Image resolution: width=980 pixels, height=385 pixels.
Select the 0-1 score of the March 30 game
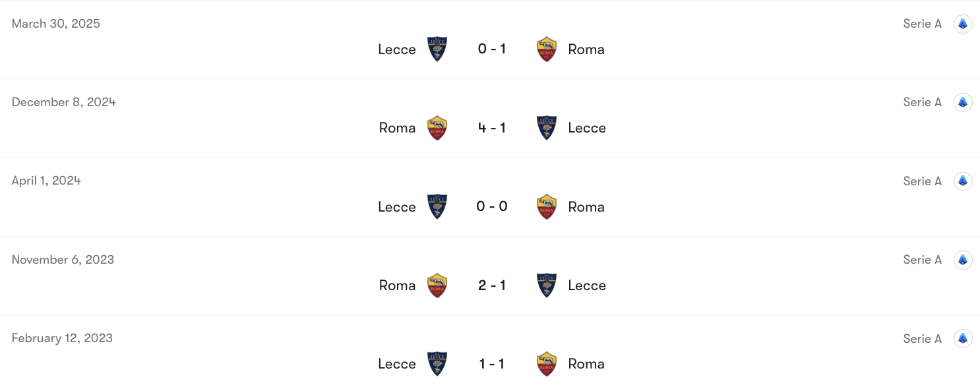point(492,49)
